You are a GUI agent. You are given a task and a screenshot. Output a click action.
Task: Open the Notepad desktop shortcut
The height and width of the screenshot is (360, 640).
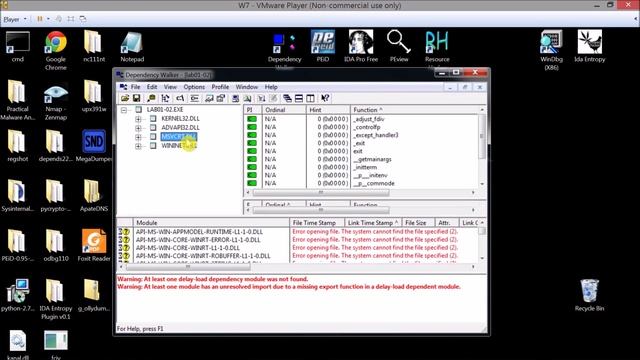pyautogui.click(x=132, y=47)
